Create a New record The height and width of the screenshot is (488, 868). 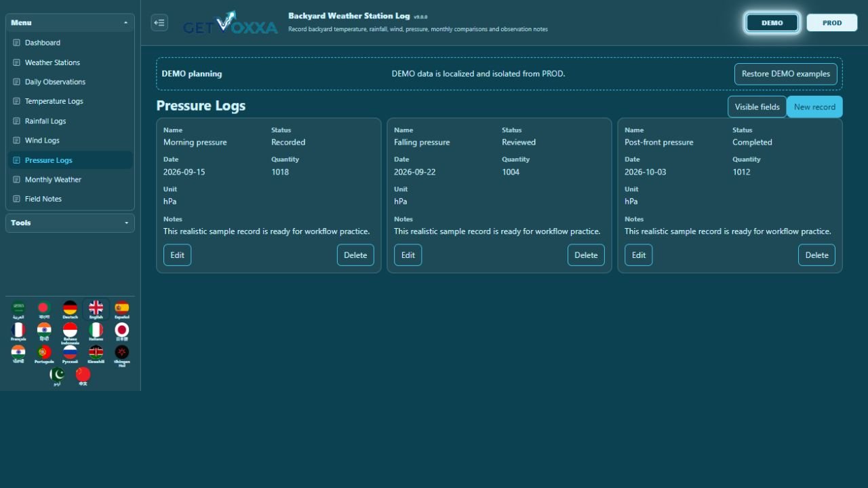click(x=814, y=107)
